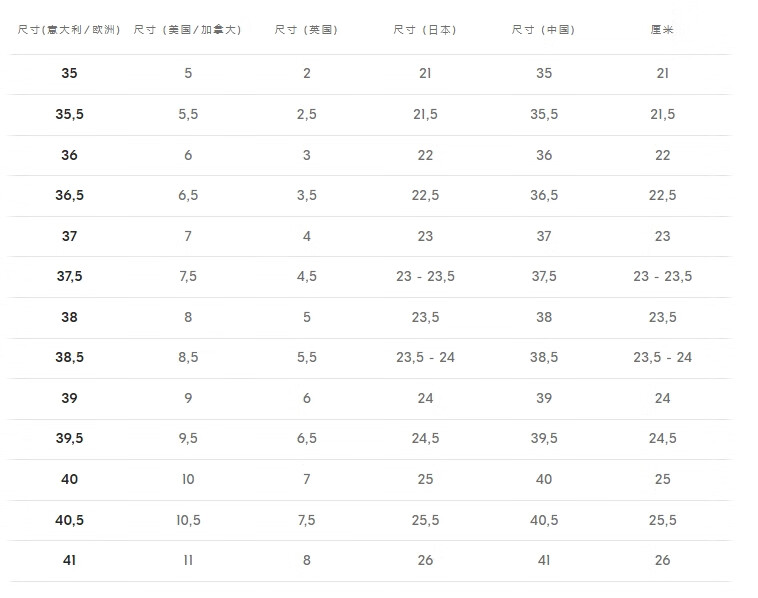Screen dimensions: 758x598
Task: Select 26 in the 厘米 column
Action: tap(662, 560)
